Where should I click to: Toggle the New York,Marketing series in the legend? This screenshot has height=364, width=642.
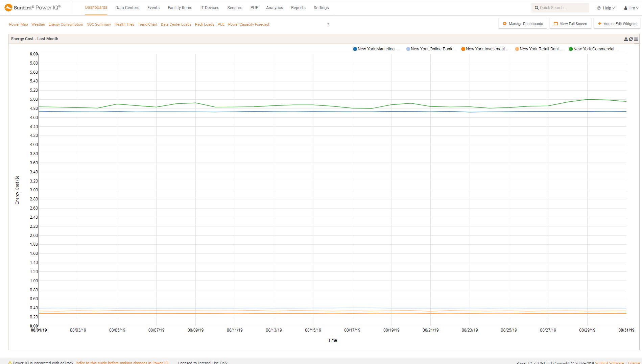tap(377, 49)
